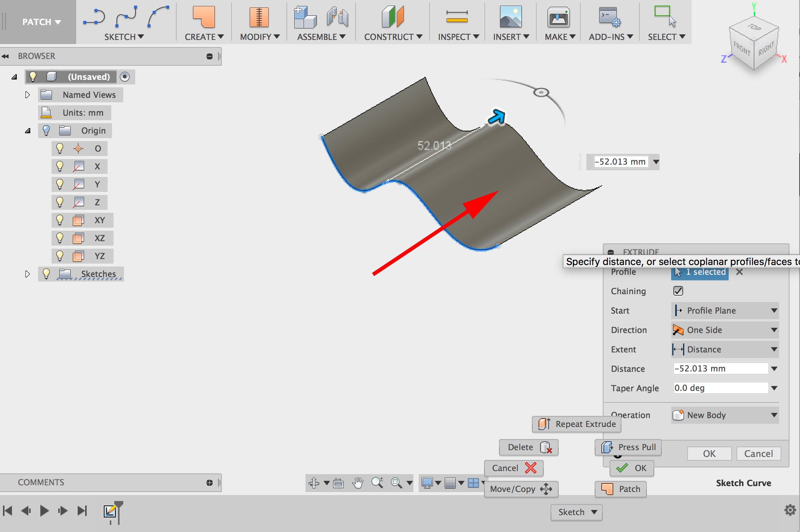
Task: Toggle visibility bulb of YZ plane
Action: click(60, 256)
